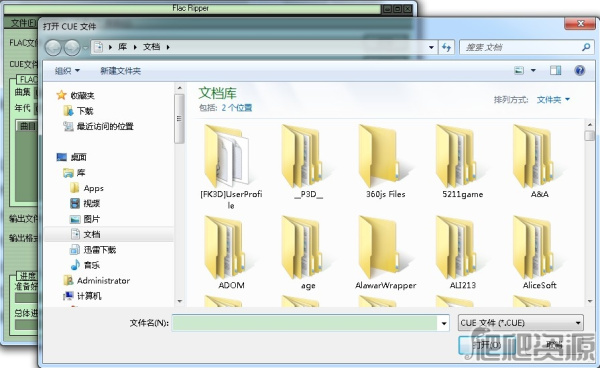Image resolution: width=600 pixels, height=368 pixels.
Task: Open the _P3D_ folder
Action: pyautogui.click(x=308, y=161)
